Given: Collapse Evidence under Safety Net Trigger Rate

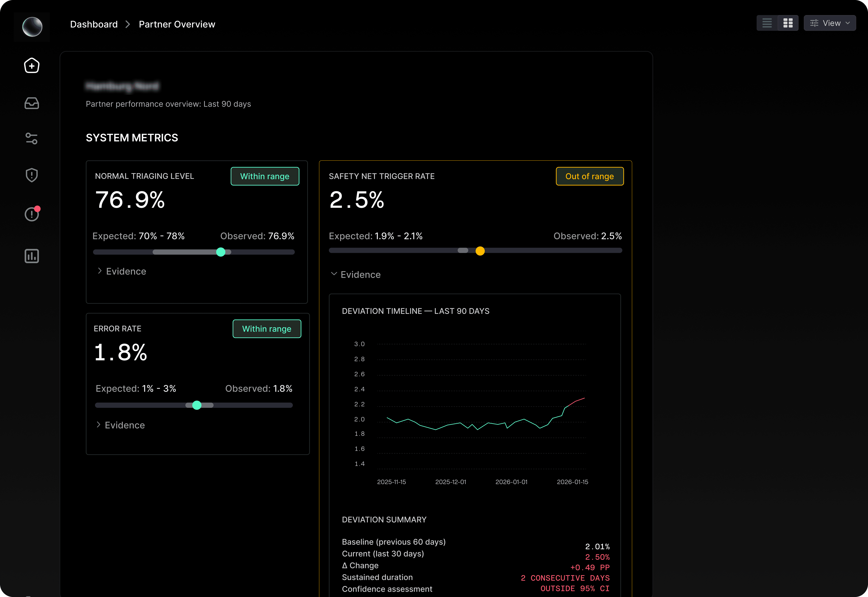Looking at the screenshot, I should point(356,275).
